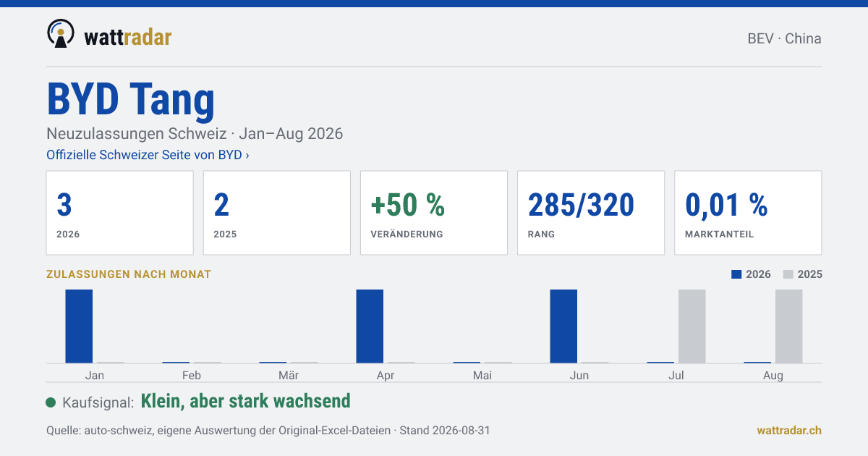
Task: Click the 2025 registrations card showing 2
Action: pyautogui.click(x=277, y=213)
